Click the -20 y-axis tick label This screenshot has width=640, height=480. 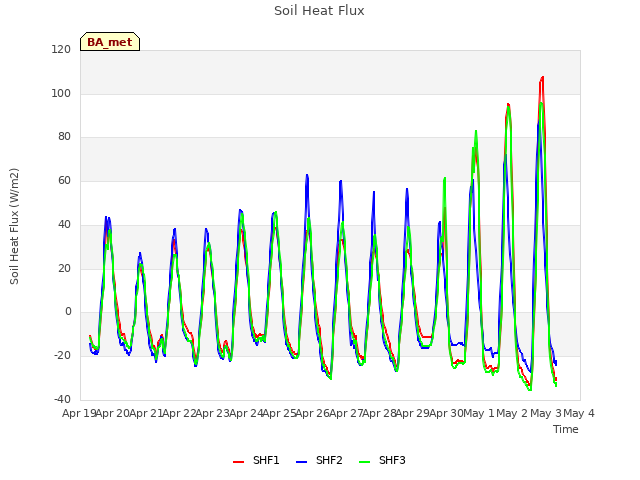pos(62,356)
